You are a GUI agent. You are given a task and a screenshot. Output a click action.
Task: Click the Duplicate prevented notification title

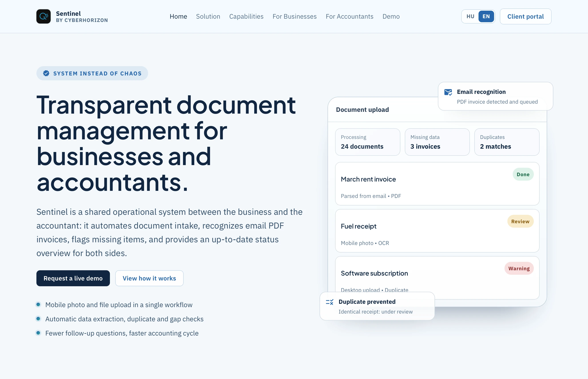367,302
